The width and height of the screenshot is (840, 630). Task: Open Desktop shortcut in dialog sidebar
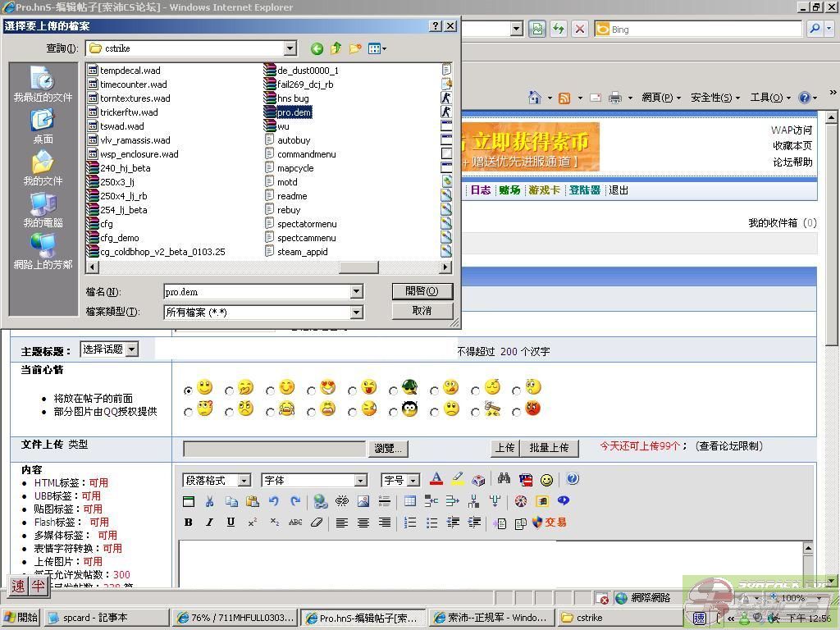(x=43, y=126)
